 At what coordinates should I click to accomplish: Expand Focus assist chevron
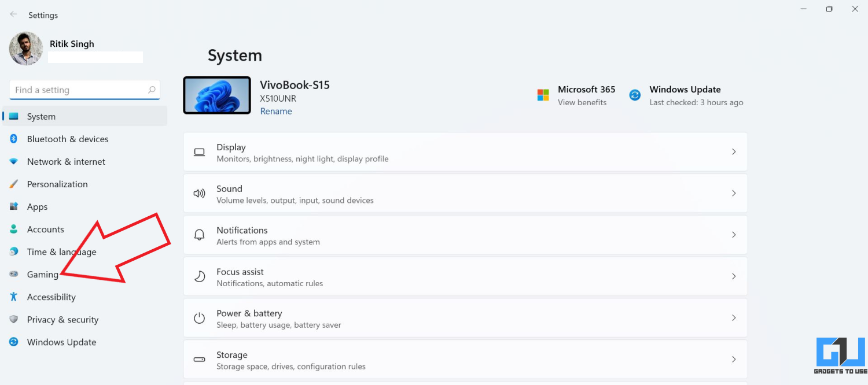pyautogui.click(x=734, y=276)
